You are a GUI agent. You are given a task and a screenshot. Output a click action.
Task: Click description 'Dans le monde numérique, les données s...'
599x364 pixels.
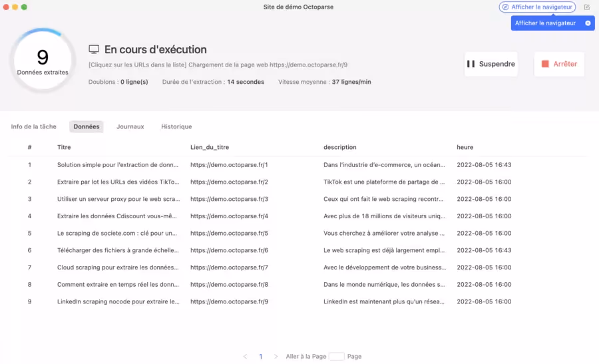[x=384, y=284]
